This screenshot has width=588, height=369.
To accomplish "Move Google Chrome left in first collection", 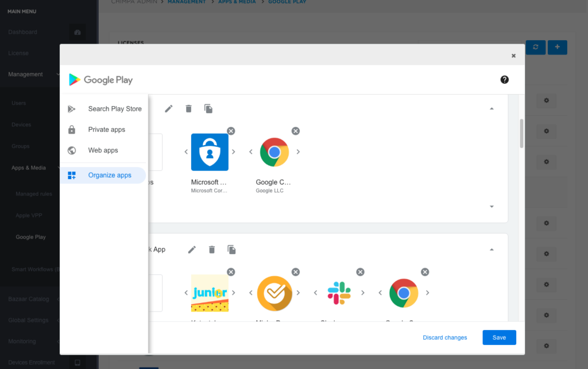I will 250,152.
